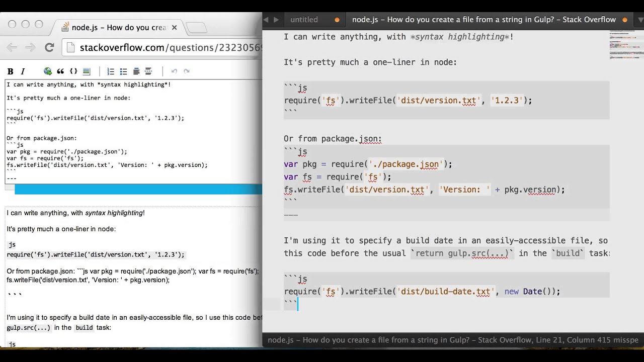Insert a heading using the heading icon
Screen dimensions: 644x362
coord(136,71)
